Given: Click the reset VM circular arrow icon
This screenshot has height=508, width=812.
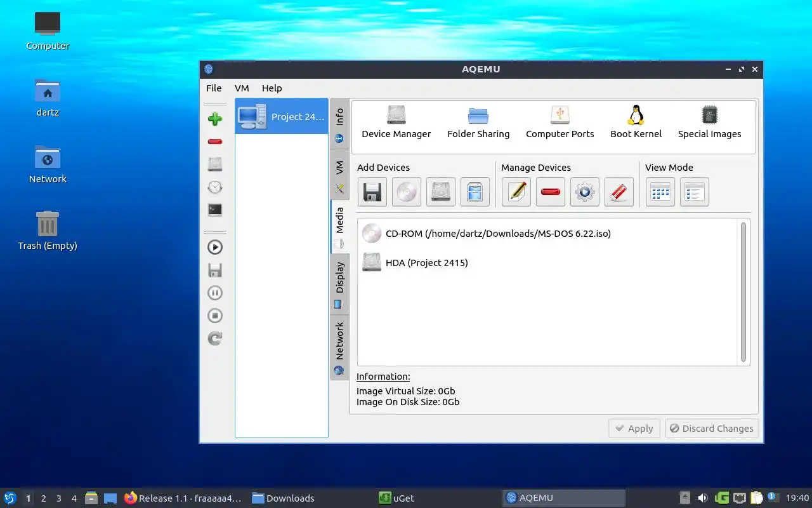Looking at the screenshot, I should [x=215, y=338].
